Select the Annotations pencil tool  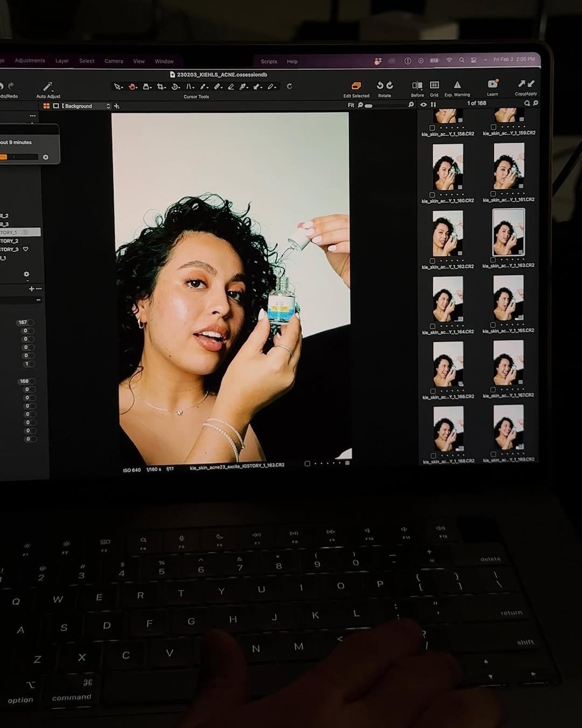[272, 87]
